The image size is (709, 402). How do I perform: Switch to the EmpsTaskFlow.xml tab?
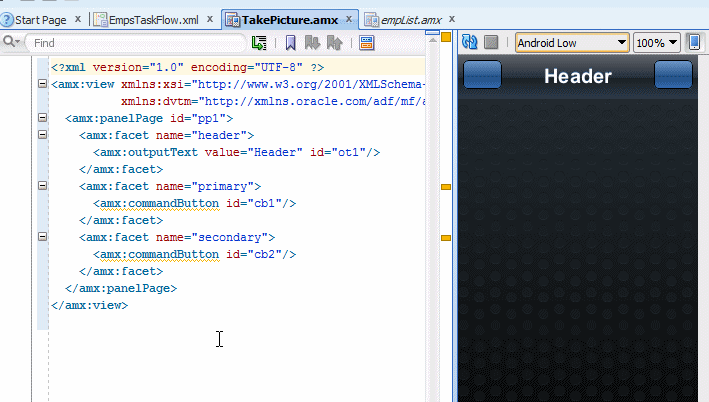154,20
